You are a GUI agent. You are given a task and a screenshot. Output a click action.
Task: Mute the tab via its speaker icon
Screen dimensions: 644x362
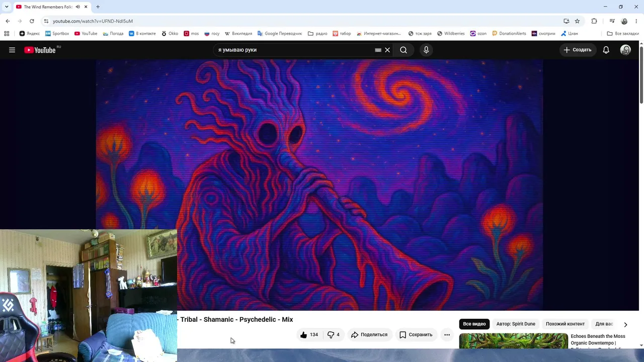(x=77, y=7)
